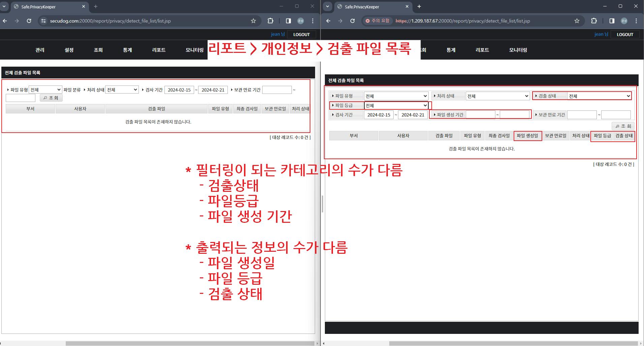
Task: Click 검사 기간 end date field in right window
Action: [413, 115]
